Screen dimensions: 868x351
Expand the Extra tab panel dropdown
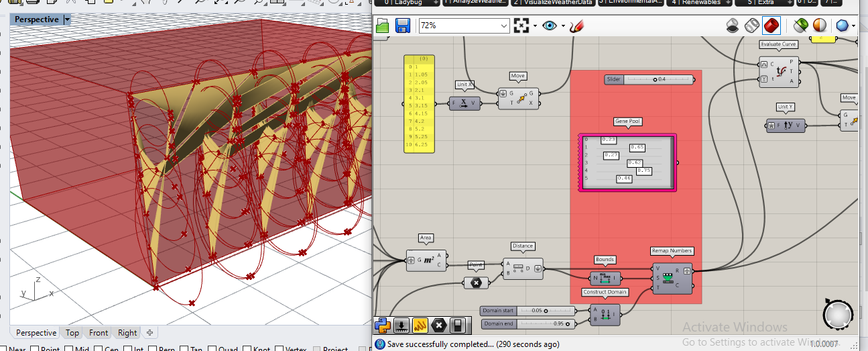pyautogui.click(x=789, y=3)
